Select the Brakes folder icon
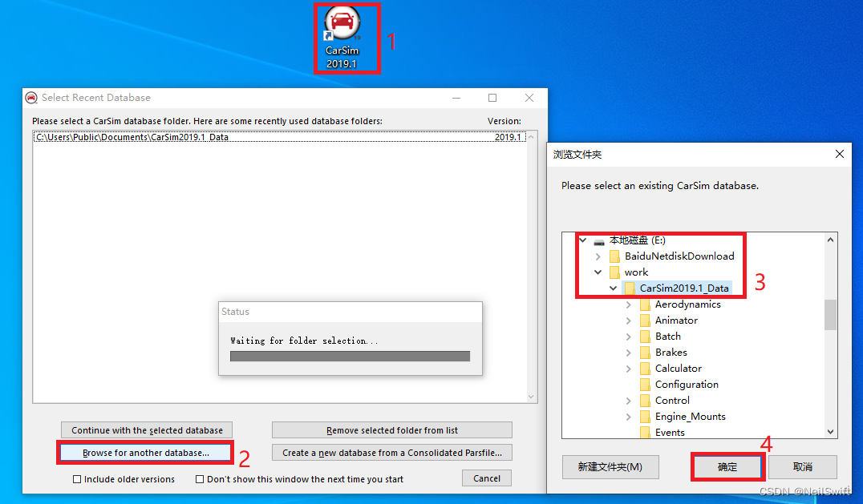This screenshot has width=863, height=504. click(x=645, y=353)
